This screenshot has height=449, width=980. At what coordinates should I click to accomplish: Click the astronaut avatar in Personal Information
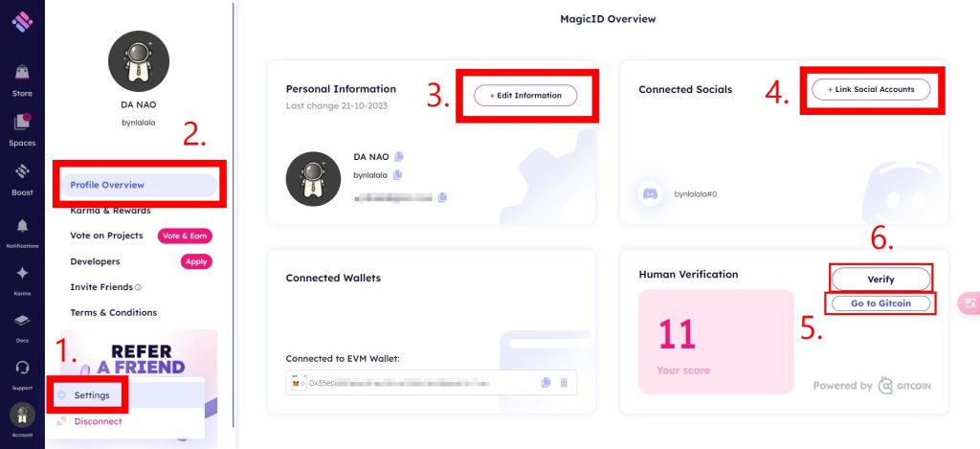[314, 179]
